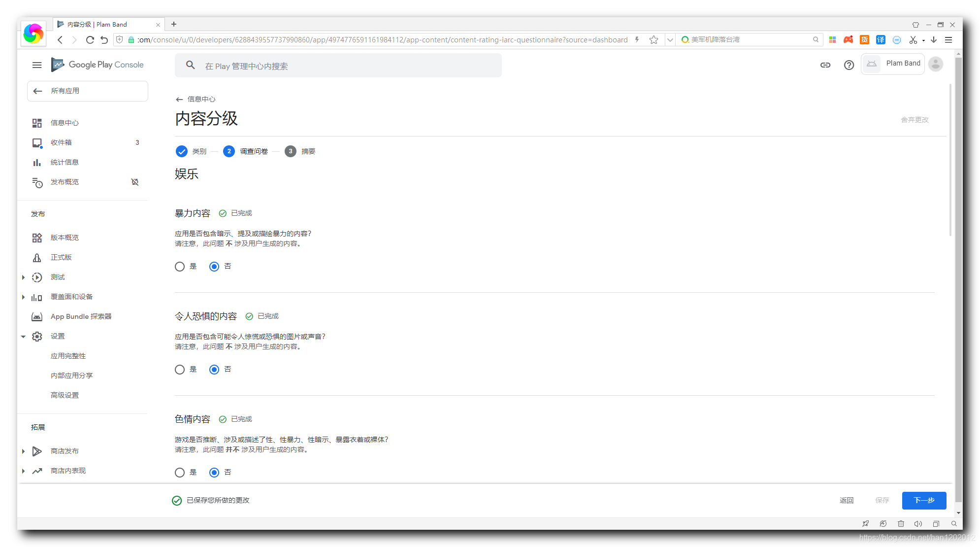Click the hamburger menu icon beside Google Play Console
980x547 pixels.
pos(37,65)
